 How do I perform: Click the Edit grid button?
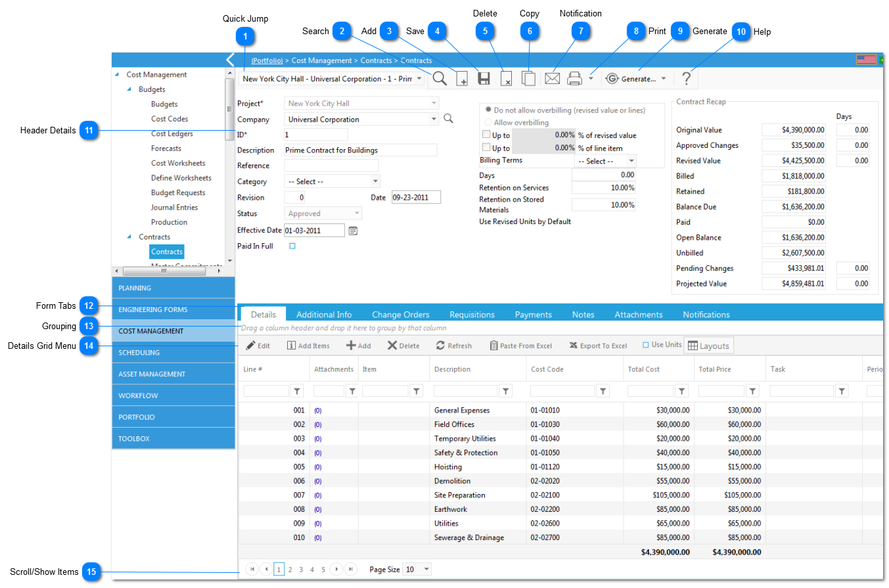(258, 346)
